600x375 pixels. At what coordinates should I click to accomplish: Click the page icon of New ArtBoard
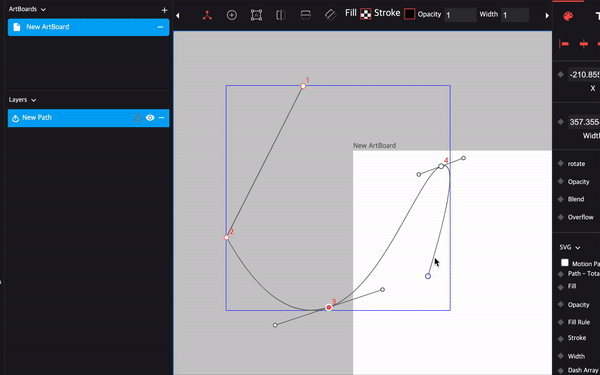click(x=16, y=27)
